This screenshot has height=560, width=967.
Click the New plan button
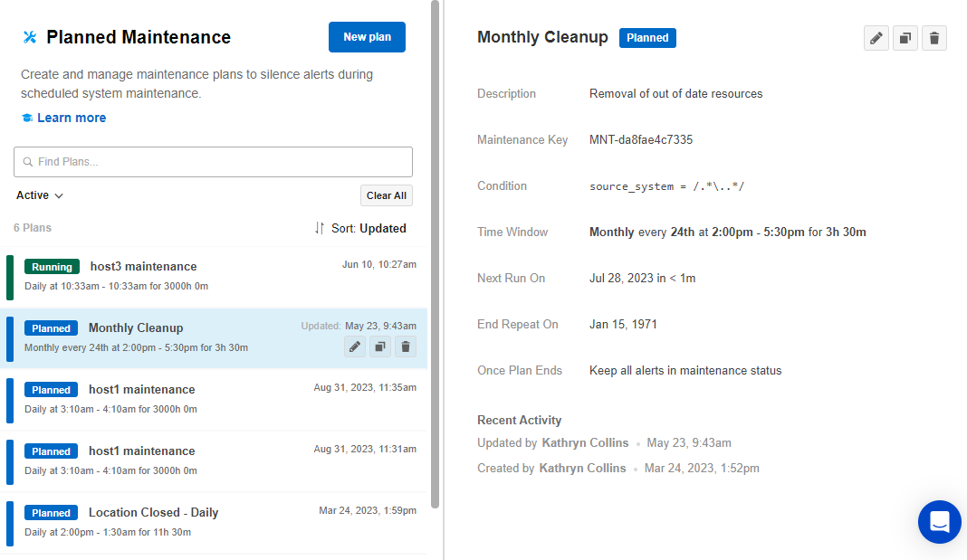(x=367, y=36)
